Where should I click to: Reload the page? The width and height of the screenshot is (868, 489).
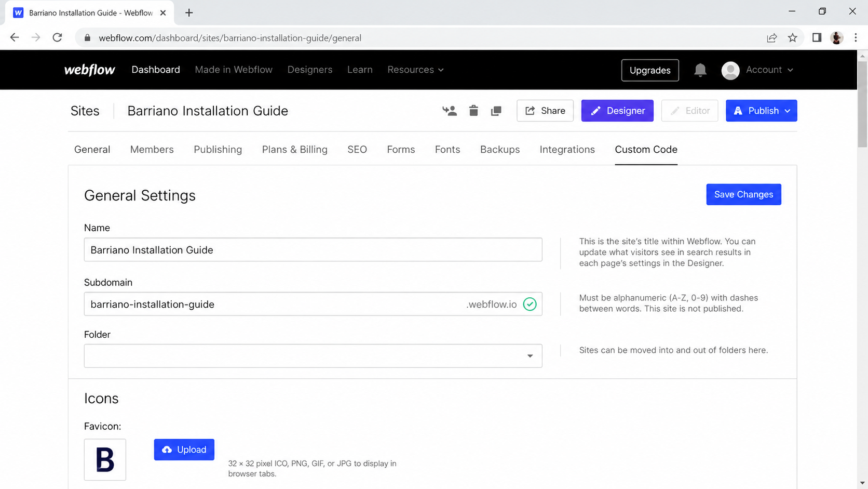(x=58, y=37)
